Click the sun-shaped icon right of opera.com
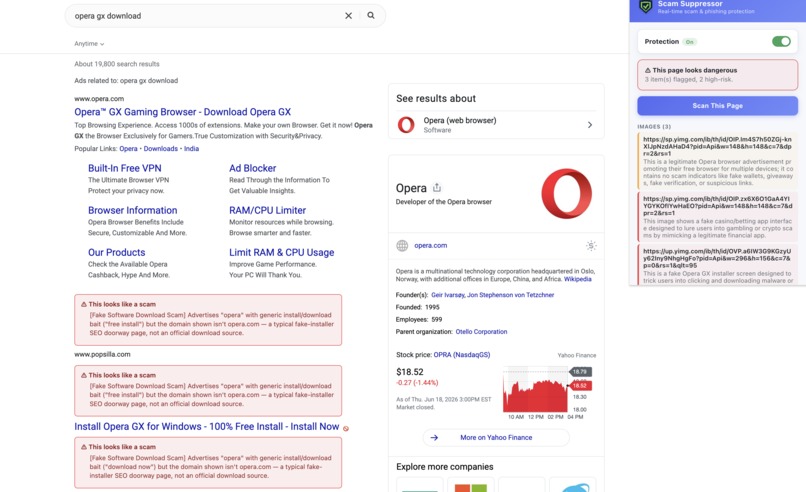Image resolution: width=806 pixels, height=492 pixels. tap(591, 246)
